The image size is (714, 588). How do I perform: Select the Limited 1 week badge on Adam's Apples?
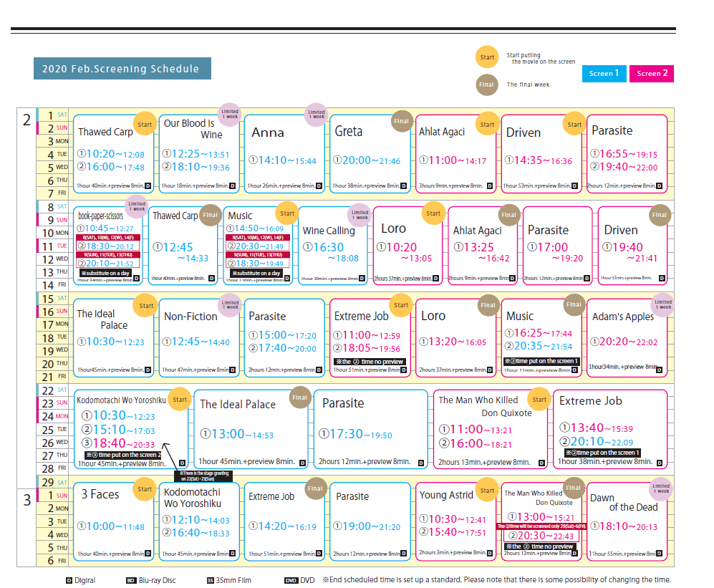[663, 304]
